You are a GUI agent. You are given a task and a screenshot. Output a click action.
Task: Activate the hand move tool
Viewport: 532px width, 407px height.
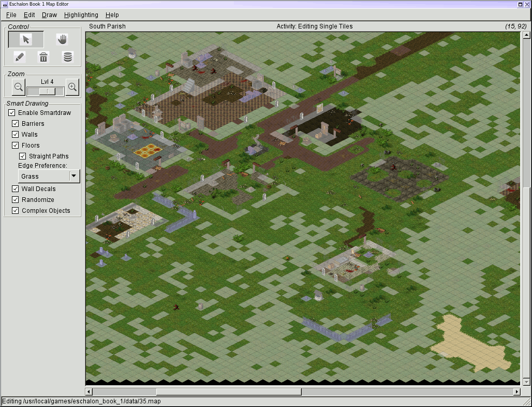pos(62,40)
